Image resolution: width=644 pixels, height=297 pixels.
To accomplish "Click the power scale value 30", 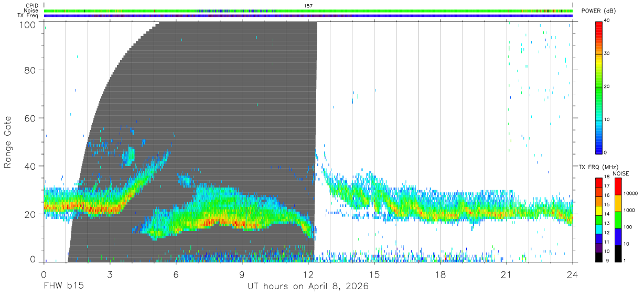I will click(607, 53).
